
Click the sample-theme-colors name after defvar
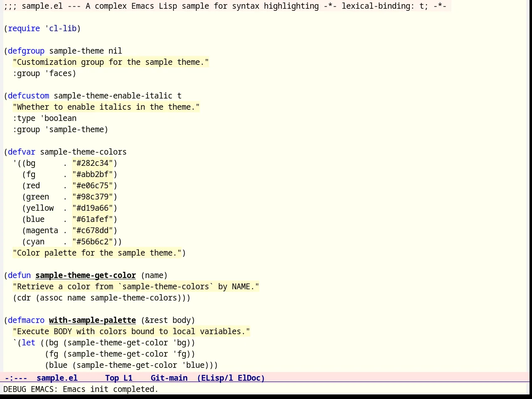point(83,152)
